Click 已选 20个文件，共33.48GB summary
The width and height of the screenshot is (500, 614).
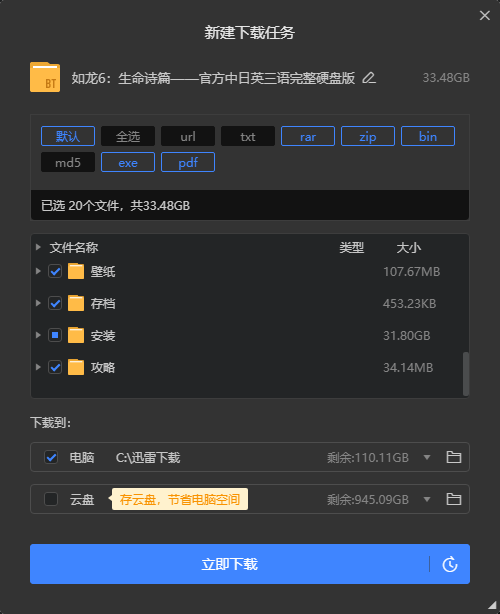pos(116,206)
